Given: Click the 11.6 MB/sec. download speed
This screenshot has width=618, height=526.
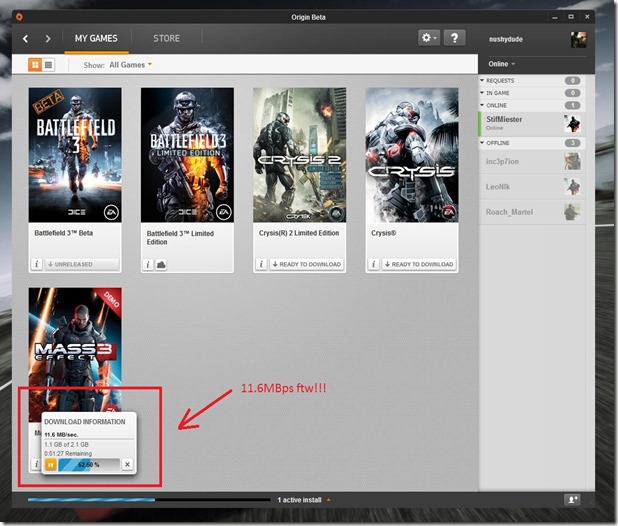Looking at the screenshot, I should [61, 435].
